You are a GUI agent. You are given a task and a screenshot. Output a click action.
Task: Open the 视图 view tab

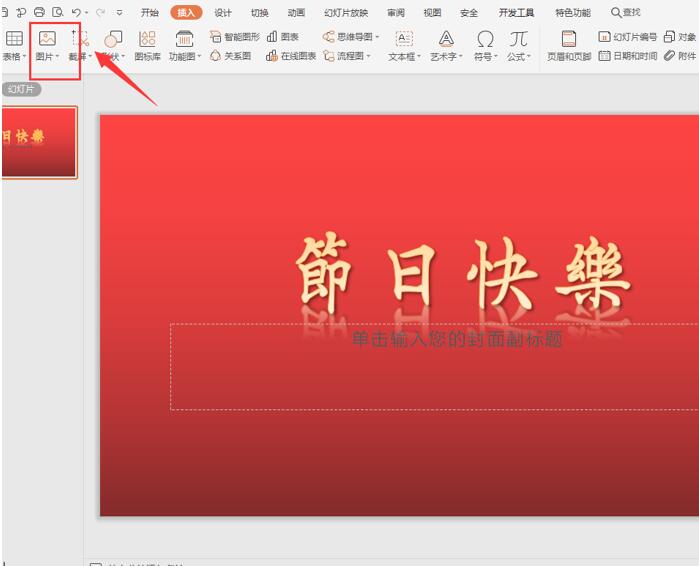pos(432,12)
